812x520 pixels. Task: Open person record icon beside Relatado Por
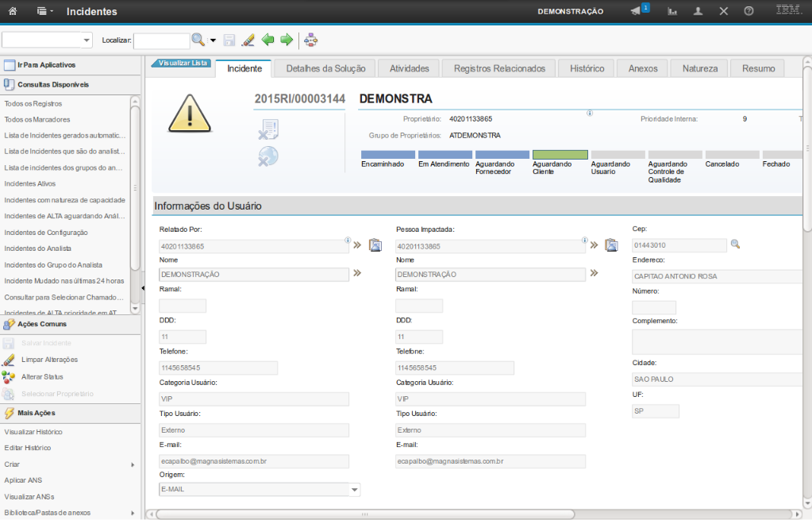tap(375, 245)
